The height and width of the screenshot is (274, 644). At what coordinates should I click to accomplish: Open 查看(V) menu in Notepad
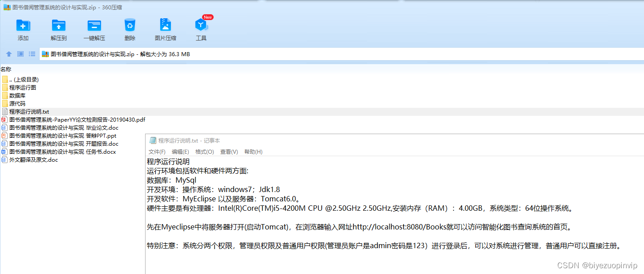tap(229, 152)
